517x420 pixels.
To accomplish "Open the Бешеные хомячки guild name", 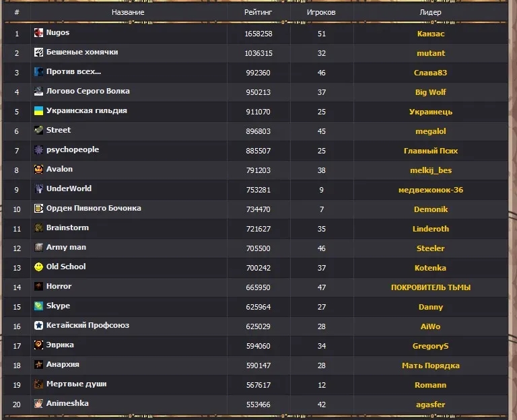I will click(82, 52).
